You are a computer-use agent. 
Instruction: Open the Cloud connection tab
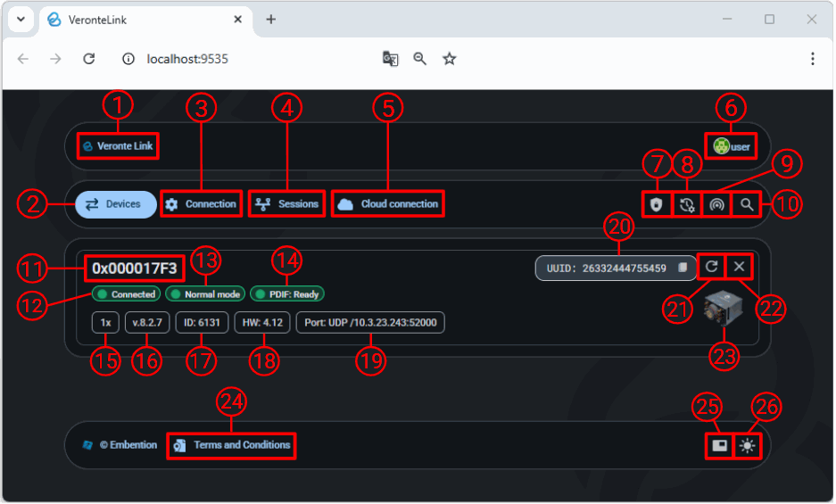tap(388, 204)
